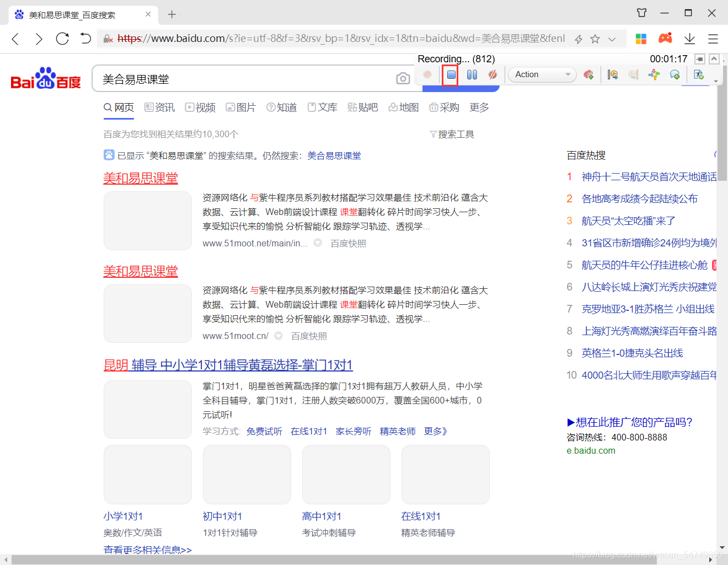The image size is (728, 565).
Task: Click the red game controller icon
Action: (x=665, y=38)
